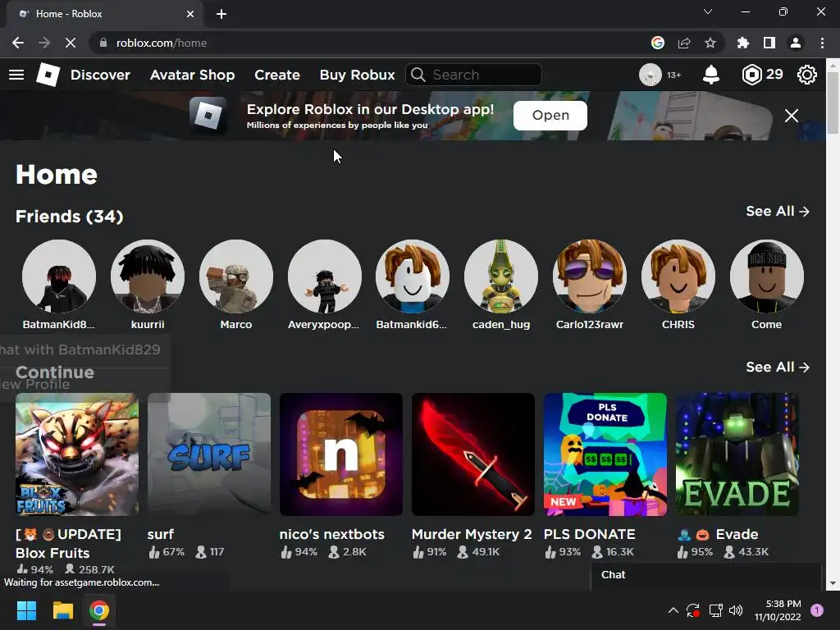
Task: Open the hamburger navigation menu
Action: (16, 75)
